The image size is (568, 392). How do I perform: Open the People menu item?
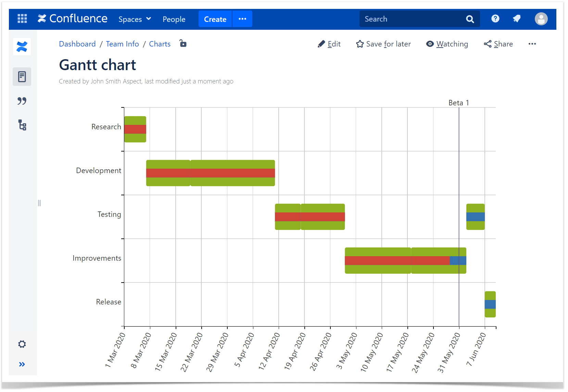point(174,19)
